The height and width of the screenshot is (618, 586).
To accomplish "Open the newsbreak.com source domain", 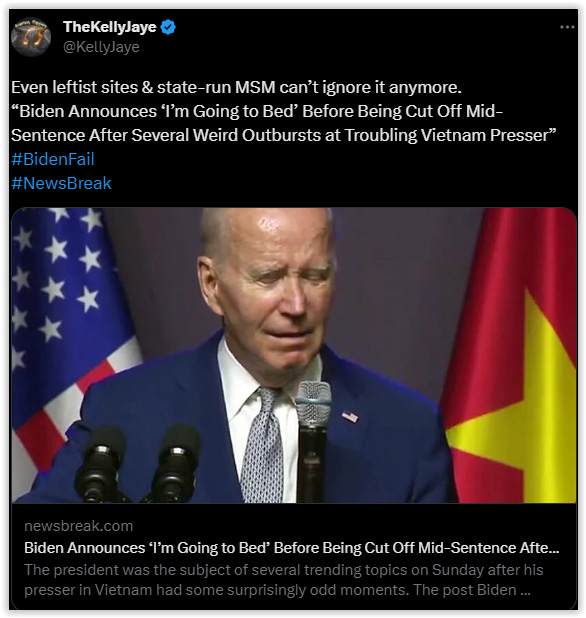I will click(x=78, y=526).
